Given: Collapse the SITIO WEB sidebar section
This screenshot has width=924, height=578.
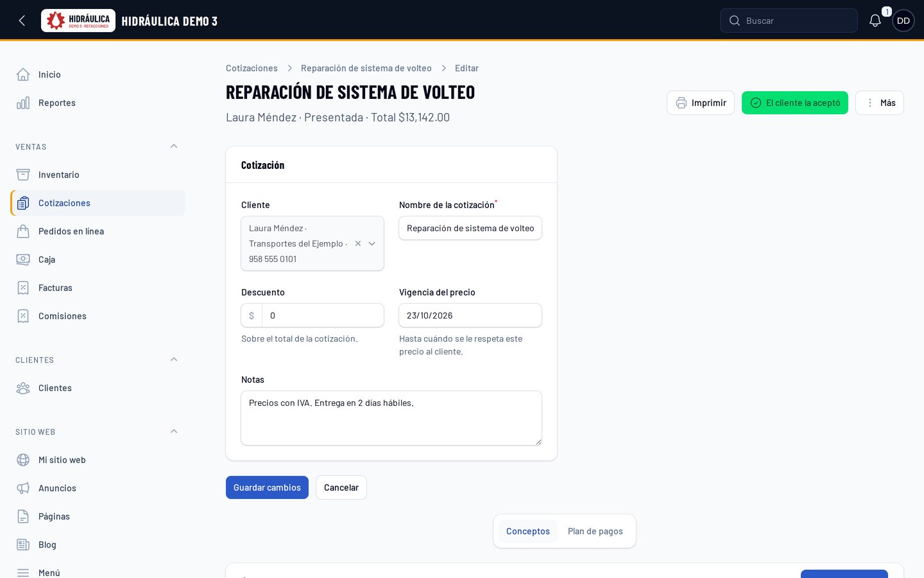Looking at the screenshot, I should [x=174, y=432].
